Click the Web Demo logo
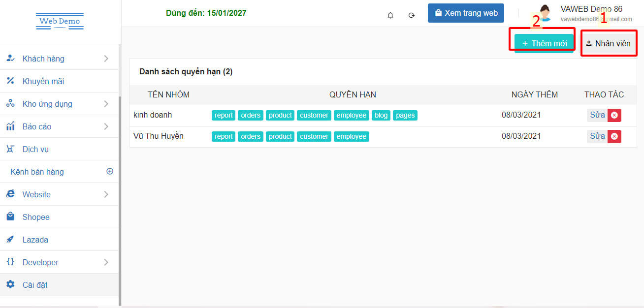644x308 pixels. (x=60, y=22)
